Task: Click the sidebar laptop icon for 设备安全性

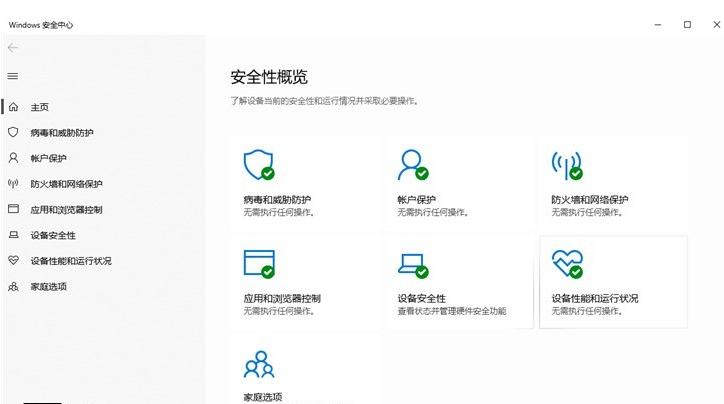Action: [x=13, y=235]
